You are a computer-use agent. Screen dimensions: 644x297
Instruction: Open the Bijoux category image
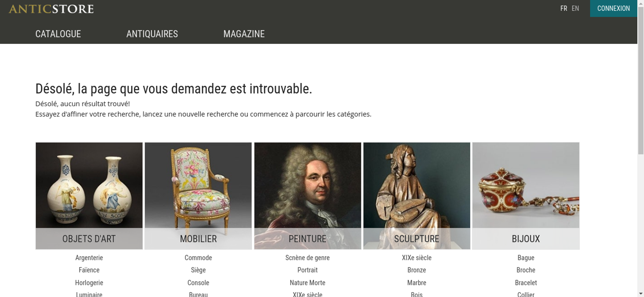(x=526, y=196)
